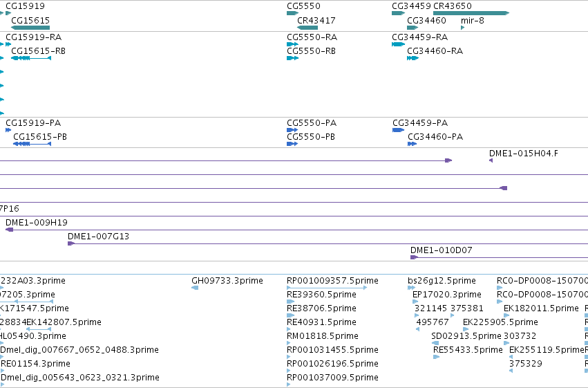The width and height of the screenshot is (588, 388).
Task: Select transcript CG15615-RB
Action: click(x=31, y=58)
